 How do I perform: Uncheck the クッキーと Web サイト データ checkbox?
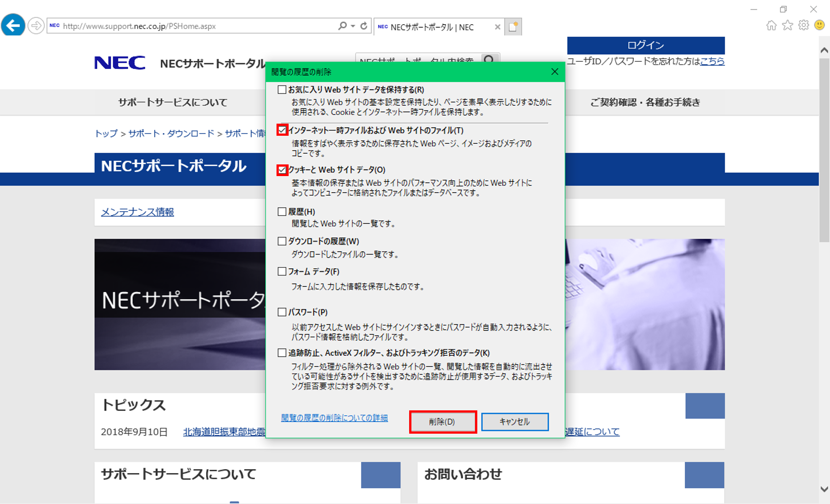pyautogui.click(x=282, y=170)
